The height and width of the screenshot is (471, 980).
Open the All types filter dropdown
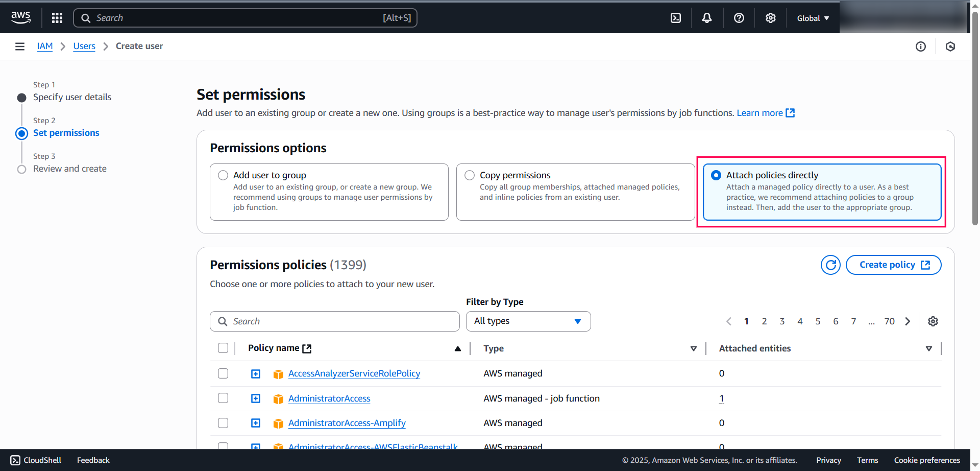(x=528, y=321)
